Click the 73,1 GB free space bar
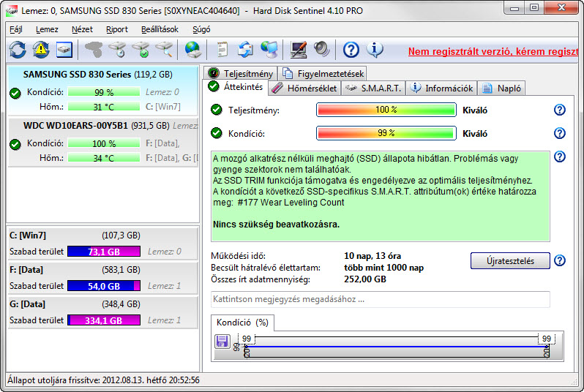584x392 pixels. click(104, 252)
